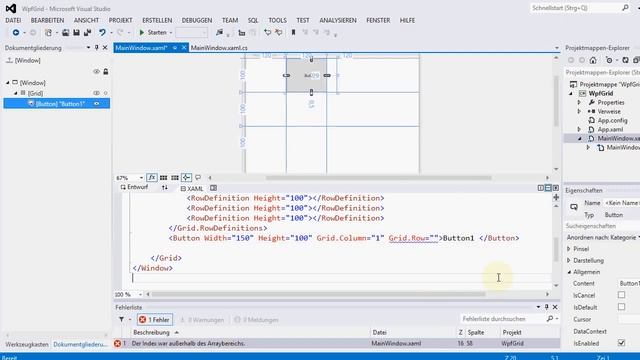
Task: Toggle the 1 Fehler filter button
Action: [x=155, y=320]
